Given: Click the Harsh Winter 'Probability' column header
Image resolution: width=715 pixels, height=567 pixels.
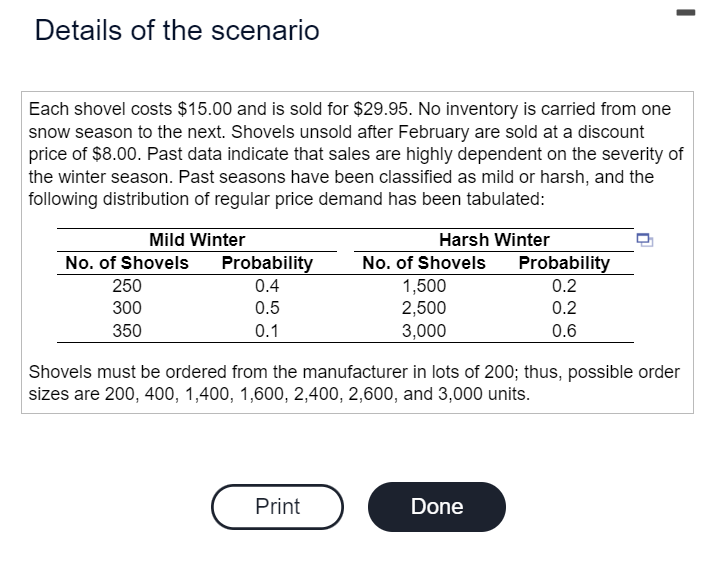Looking at the screenshot, I should (x=564, y=263).
